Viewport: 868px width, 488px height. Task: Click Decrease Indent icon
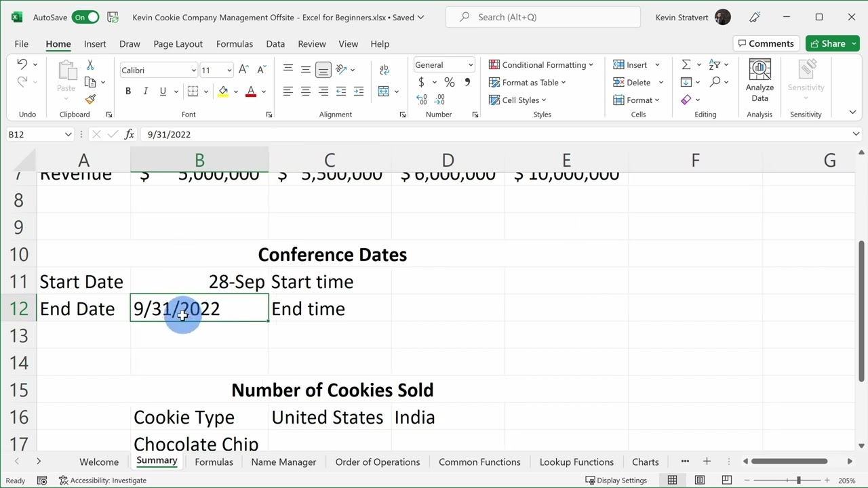pos(341,91)
